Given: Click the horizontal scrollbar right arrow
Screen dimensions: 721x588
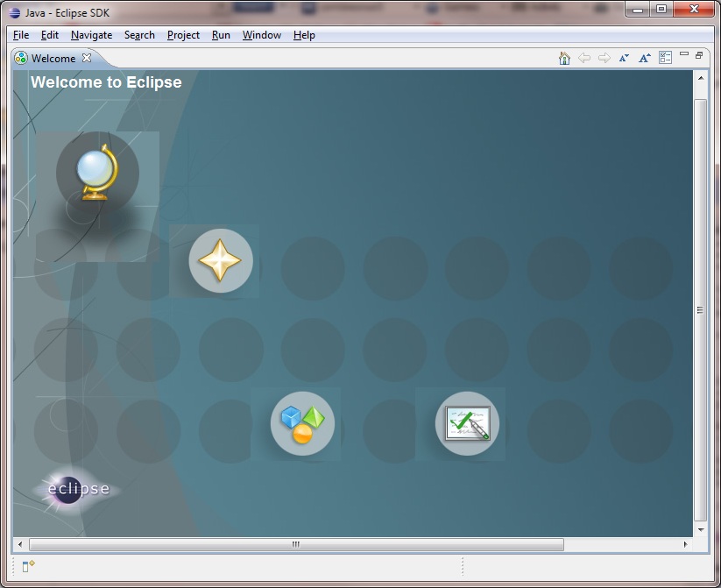Looking at the screenshot, I should pyautogui.click(x=686, y=544).
